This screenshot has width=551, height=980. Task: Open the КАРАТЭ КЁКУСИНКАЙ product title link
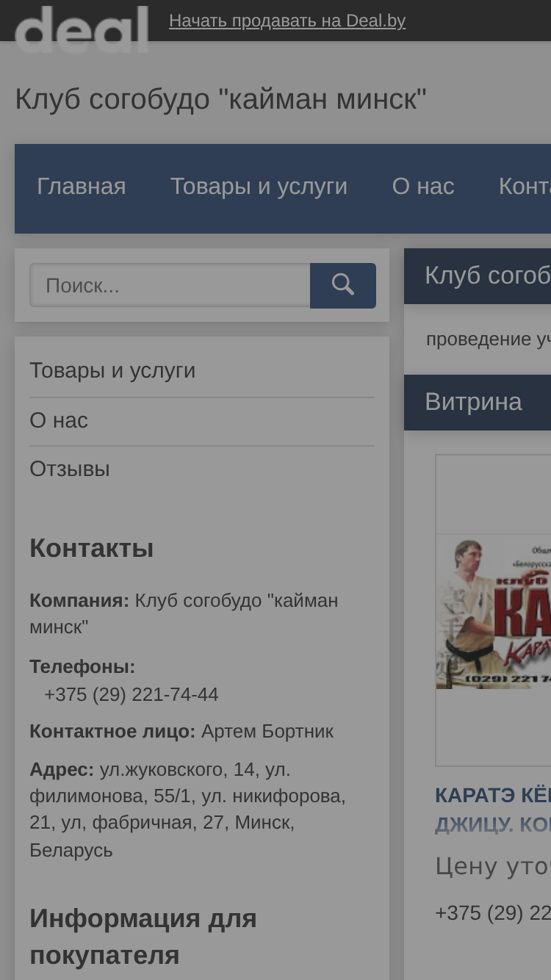493,810
